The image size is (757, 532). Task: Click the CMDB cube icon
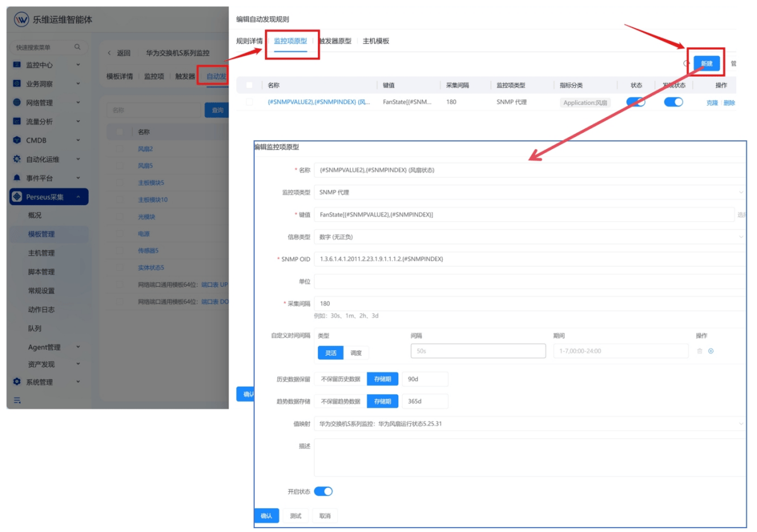(x=17, y=140)
